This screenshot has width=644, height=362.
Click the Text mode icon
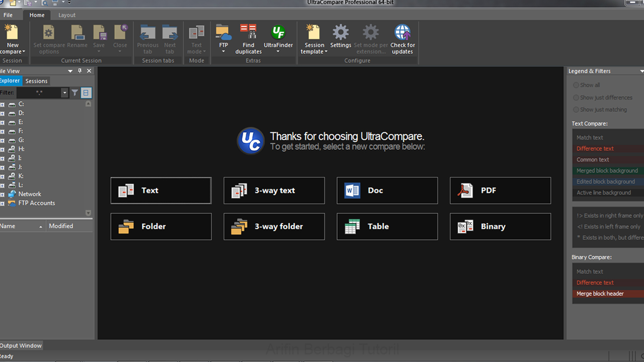pos(196,33)
